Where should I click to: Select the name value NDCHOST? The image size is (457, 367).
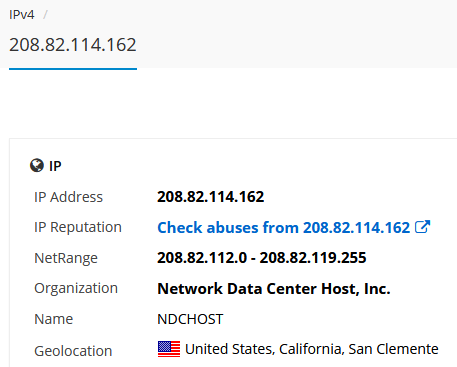point(190,319)
